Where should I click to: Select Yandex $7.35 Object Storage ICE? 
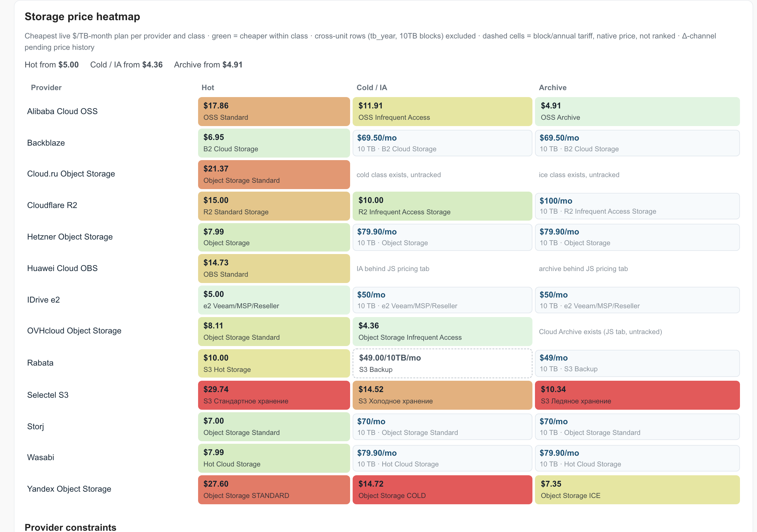click(637, 490)
